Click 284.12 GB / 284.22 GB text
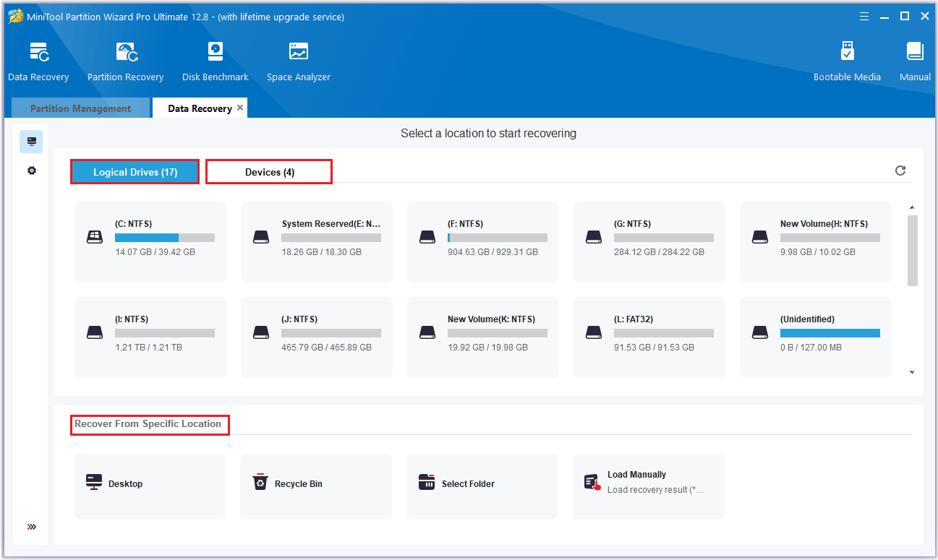Screen dimensions: 938x560 point(659,252)
